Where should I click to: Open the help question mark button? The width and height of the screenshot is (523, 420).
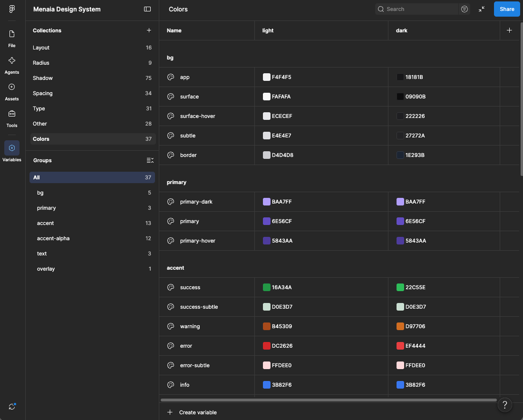pyautogui.click(x=504, y=405)
